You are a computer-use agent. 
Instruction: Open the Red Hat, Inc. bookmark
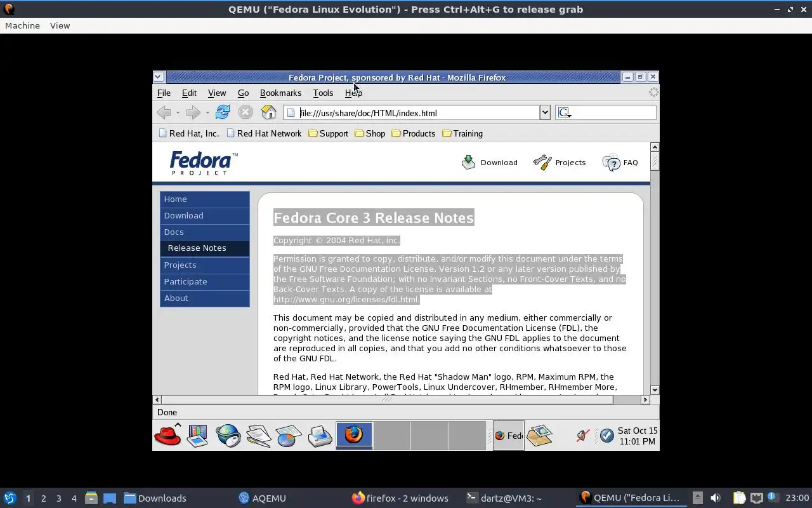pos(188,133)
